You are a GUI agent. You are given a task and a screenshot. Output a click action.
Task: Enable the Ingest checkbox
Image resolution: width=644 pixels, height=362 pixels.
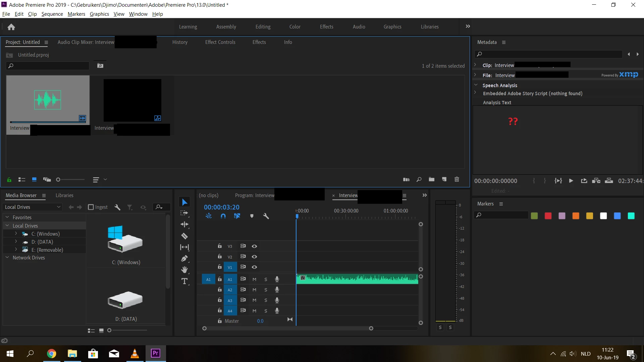click(91, 207)
